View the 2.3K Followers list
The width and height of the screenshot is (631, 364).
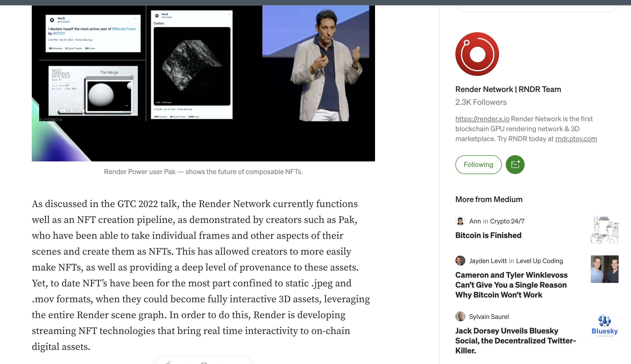[x=480, y=102]
